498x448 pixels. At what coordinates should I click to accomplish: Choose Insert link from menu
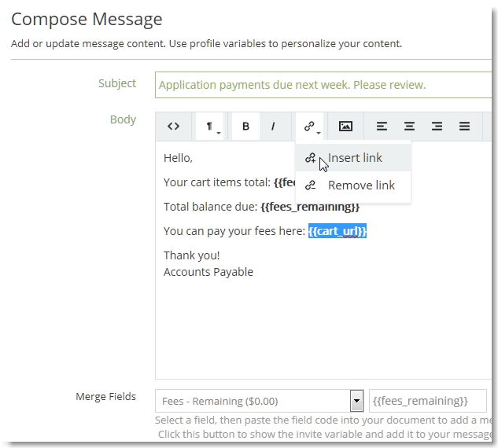coord(353,158)
